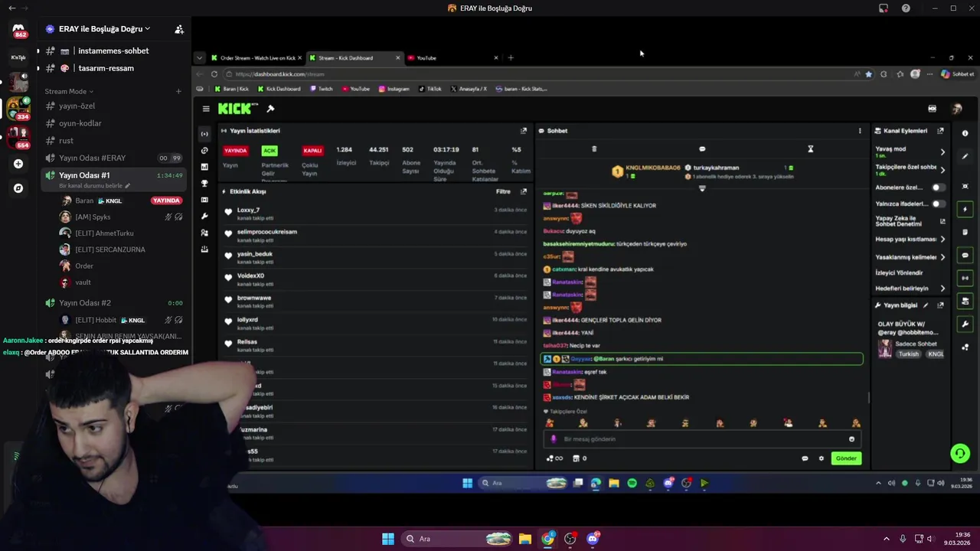Open Yapay Zeka ile Sohbet Denetimi
Image resolution: width=980 pixels, height=551 pixels.
coord(910,221)
